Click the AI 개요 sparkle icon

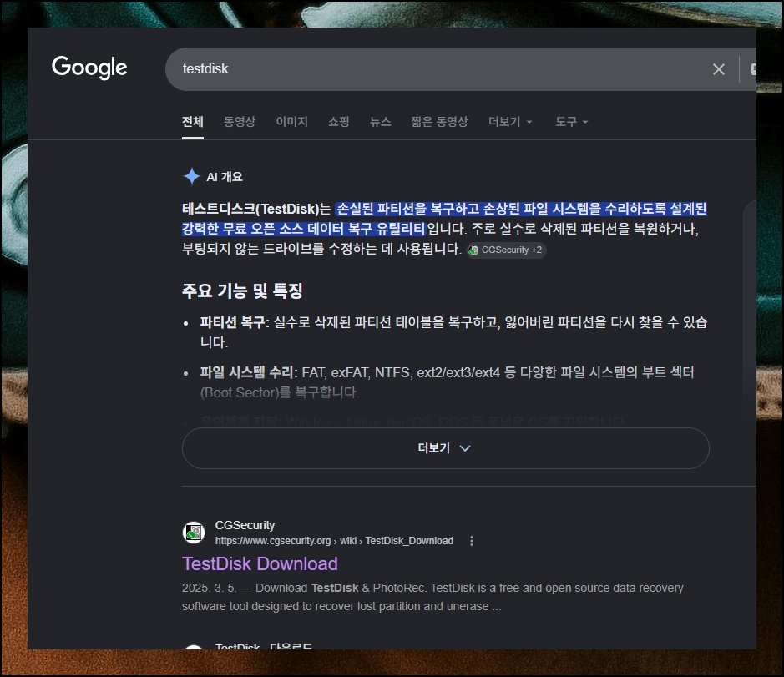[191, 176]
